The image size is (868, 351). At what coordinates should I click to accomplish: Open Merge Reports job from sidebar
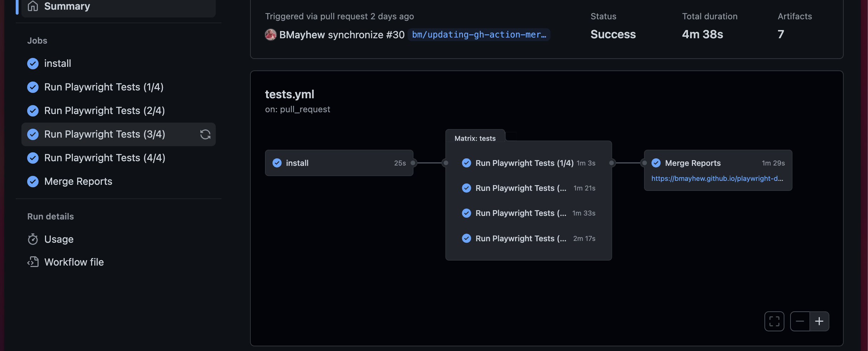pos(78,182)
